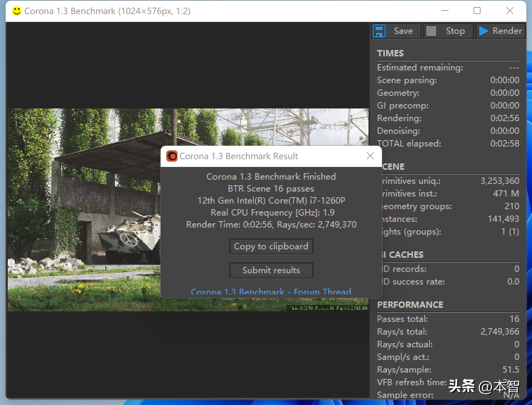The image size is (532, 405).
Task: Click the main window title text
Action: tap(107, 11)
